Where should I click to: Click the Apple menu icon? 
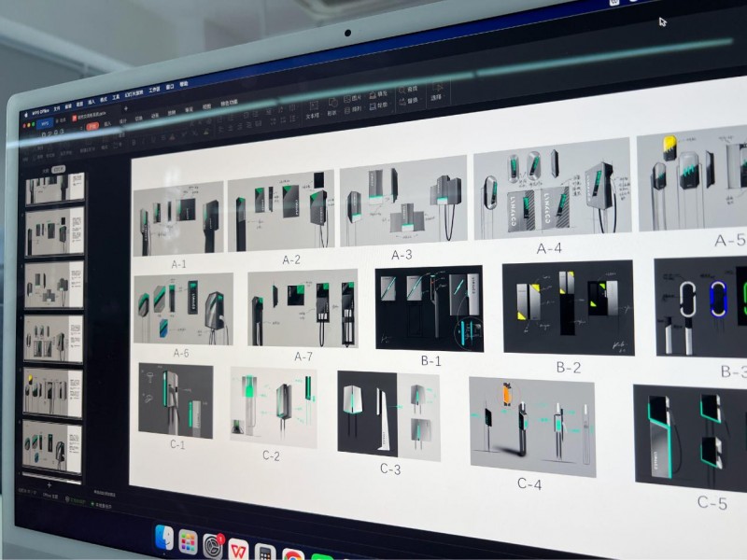pos(26,115)
